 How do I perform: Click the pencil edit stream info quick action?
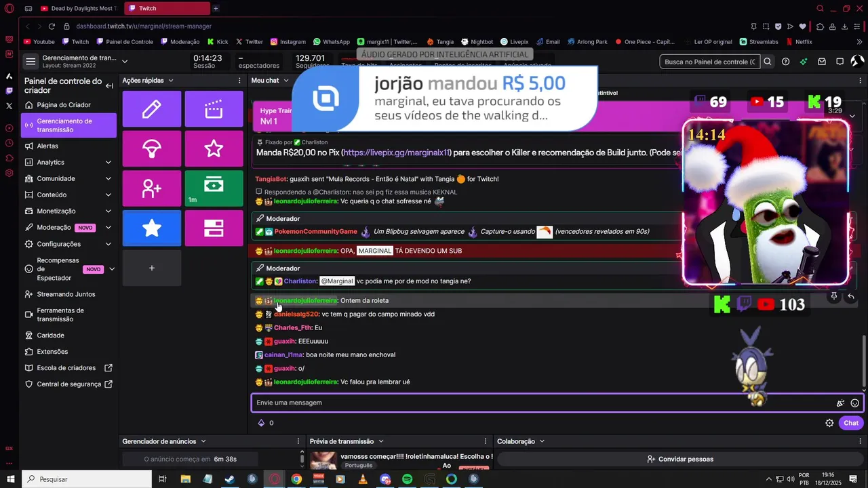151,109
